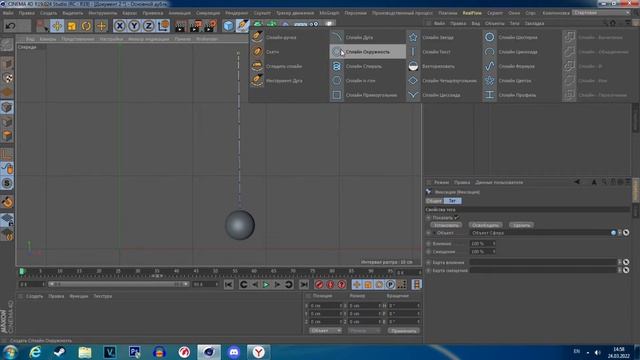
Task: Click the Освободить button
Action: (485, 225)
